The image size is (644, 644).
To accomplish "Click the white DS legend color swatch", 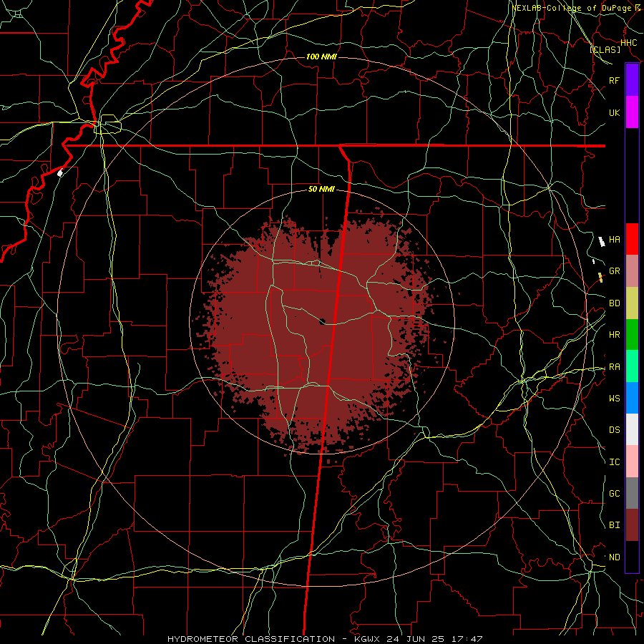I will pos(632,429).
